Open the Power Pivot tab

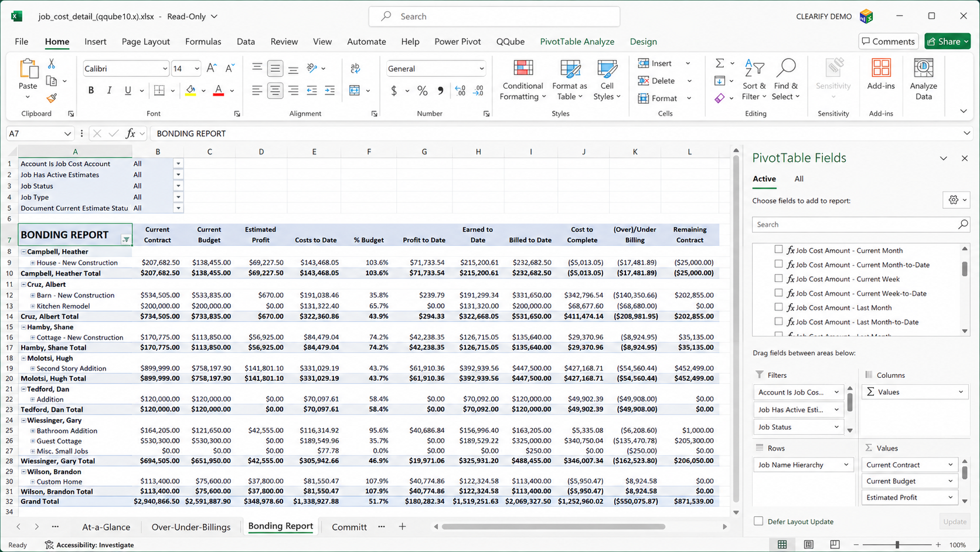[458, 42]
